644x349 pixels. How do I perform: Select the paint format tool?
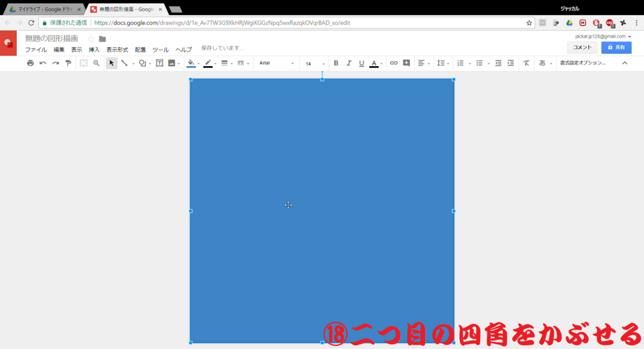tap(68, 64)
